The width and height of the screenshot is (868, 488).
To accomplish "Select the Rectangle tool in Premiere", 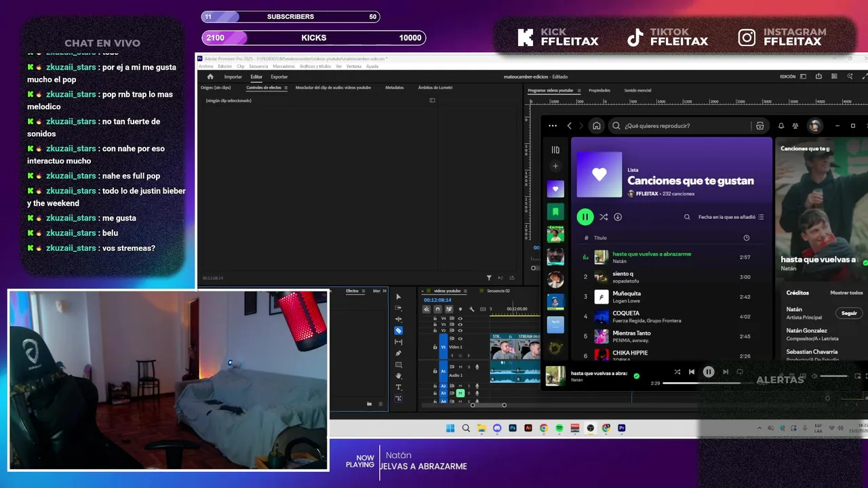I will coord(399,365).
